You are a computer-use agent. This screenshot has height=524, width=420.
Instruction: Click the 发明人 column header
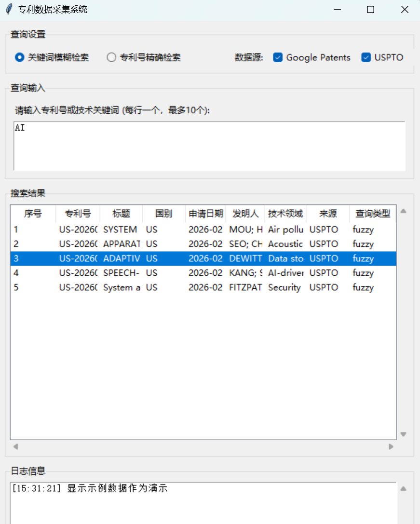point(245,214)
